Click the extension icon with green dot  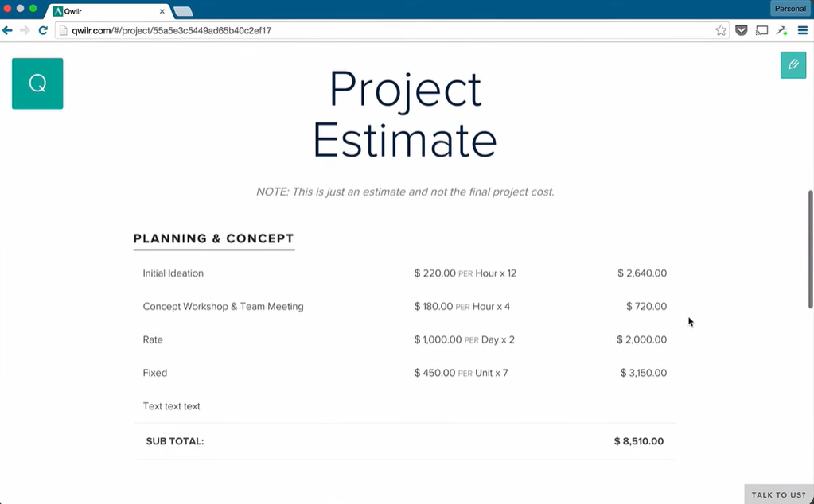click(781, 29)
